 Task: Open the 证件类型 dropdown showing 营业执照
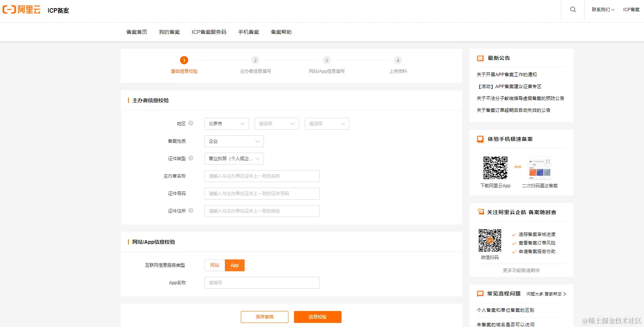point(234,159)
